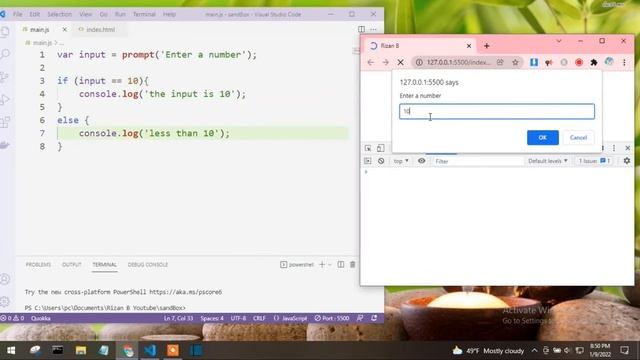The height and width of the screenshot is (360, 640).
Task: Split the VS Code editor to the right
Action: [x=361, y=29]
